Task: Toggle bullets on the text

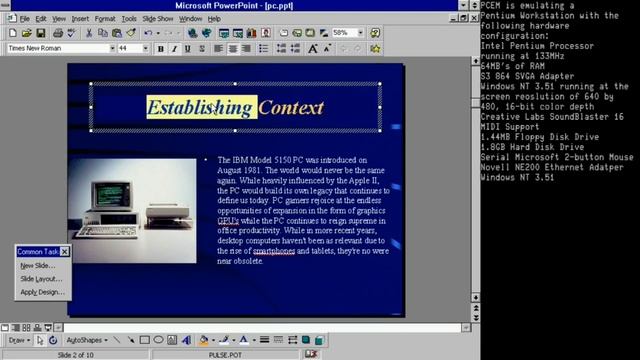Action: 264,49
